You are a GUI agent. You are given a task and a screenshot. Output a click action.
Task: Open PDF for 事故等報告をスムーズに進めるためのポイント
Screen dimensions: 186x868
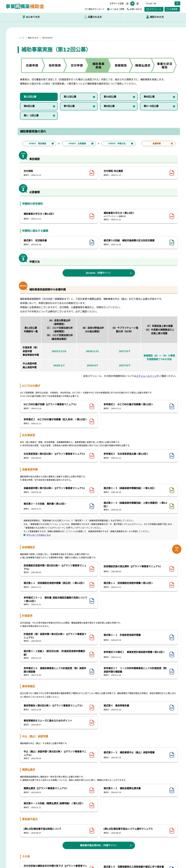[x=92, y=722]
